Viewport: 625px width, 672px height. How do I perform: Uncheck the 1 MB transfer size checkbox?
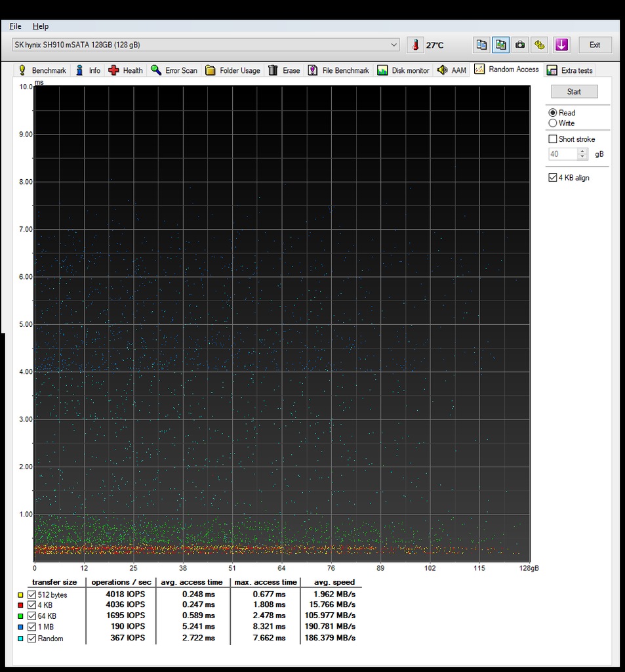(x=31, y=627)
